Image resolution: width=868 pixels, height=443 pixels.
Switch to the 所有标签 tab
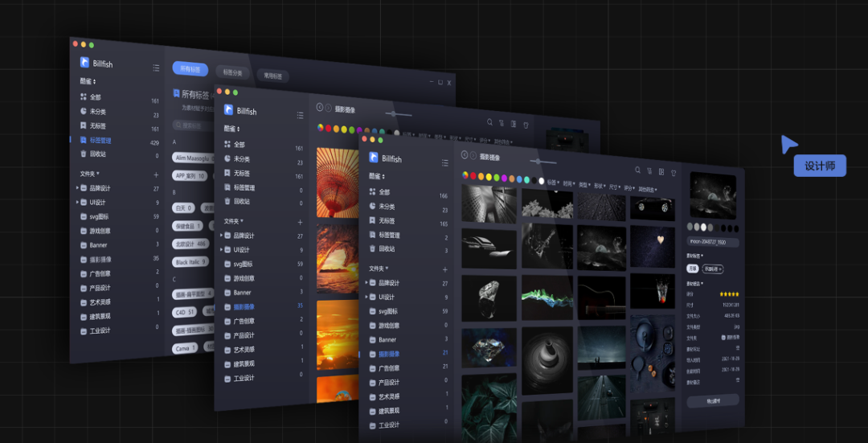tap(190, 69)
